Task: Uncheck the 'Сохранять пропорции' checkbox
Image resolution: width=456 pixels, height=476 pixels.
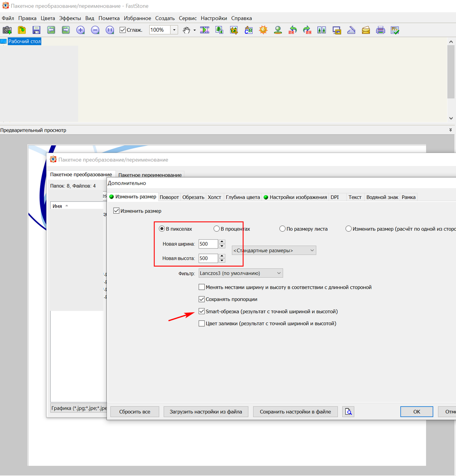Action: pos(202,299)
